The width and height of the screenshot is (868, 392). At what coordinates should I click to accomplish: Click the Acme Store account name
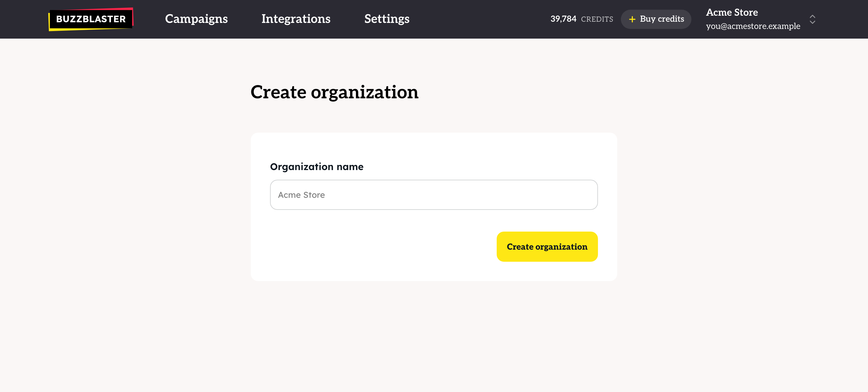[732, 12]
